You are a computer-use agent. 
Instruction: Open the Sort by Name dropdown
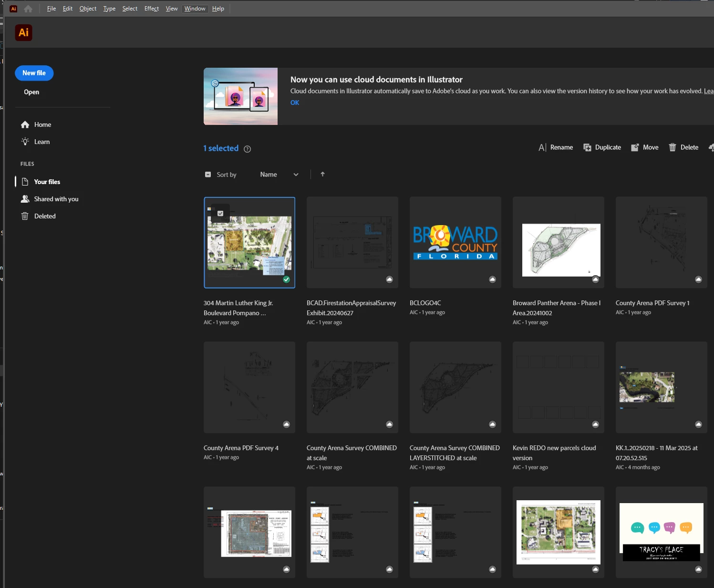click(279, 175)
